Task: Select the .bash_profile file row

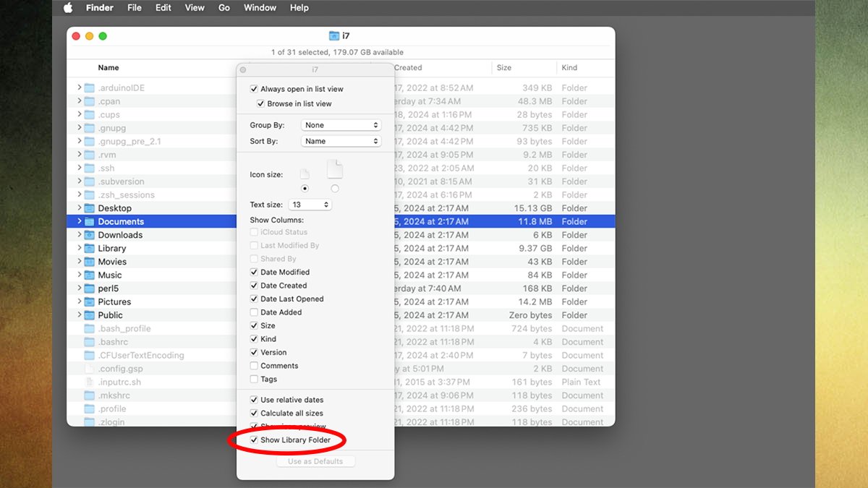Action: 341,329
